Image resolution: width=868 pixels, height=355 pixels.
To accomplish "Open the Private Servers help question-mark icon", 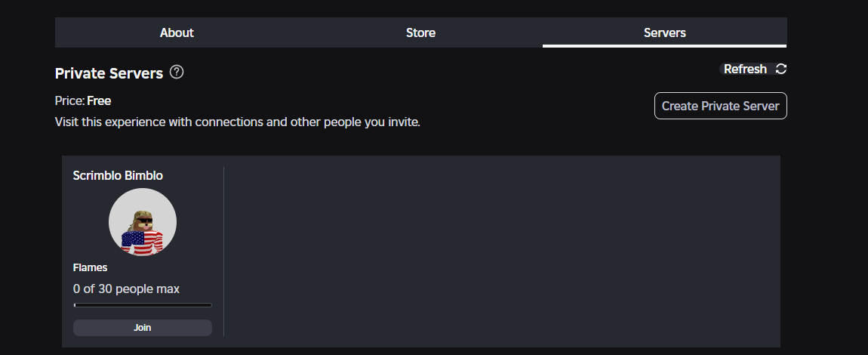I will 177,72.
